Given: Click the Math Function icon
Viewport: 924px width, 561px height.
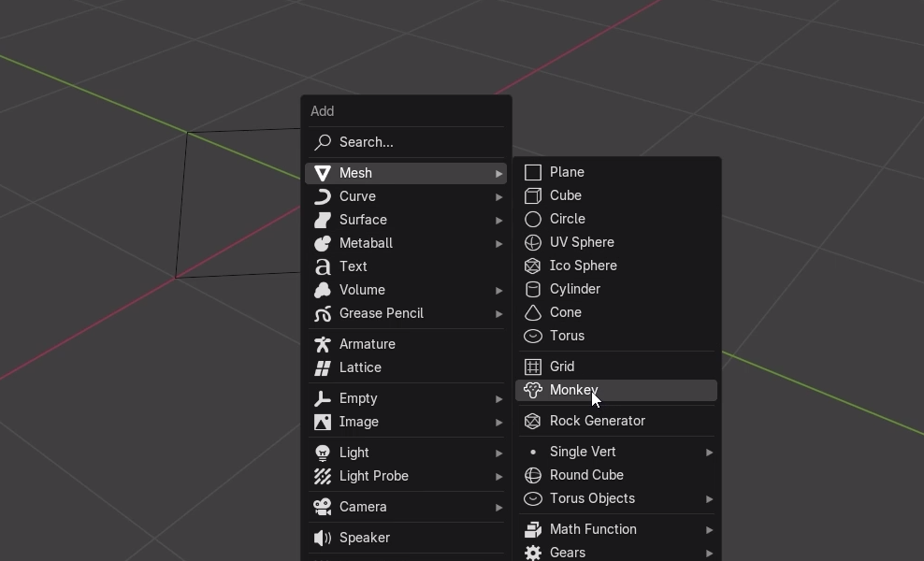Looking at the screenshot, I should (x=533, y=530).
